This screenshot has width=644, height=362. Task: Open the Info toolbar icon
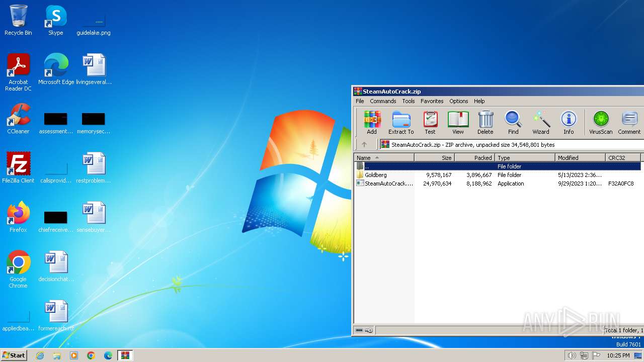(x=569, y=123)
